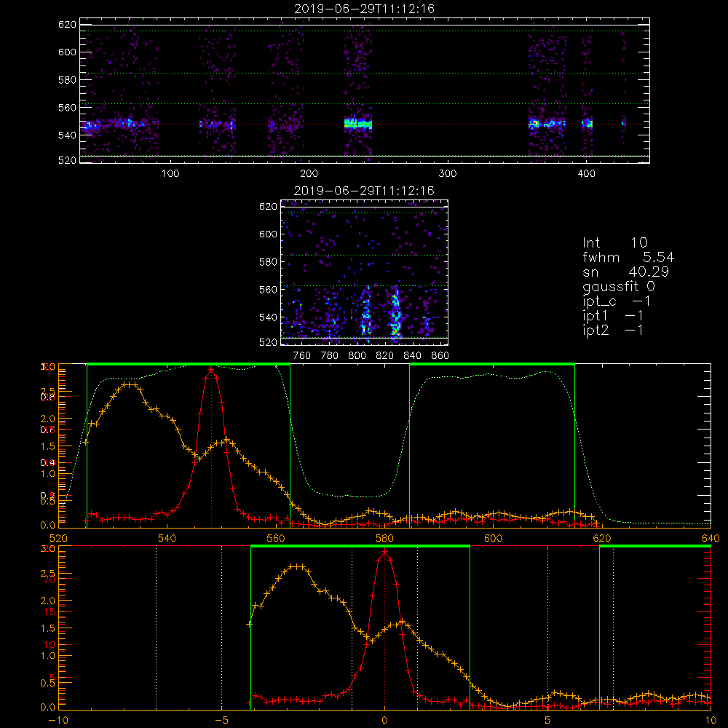Click x-axis label 100 on top spectrogram
The width and height of the screenshot is (728, 728).
(170, 174)
